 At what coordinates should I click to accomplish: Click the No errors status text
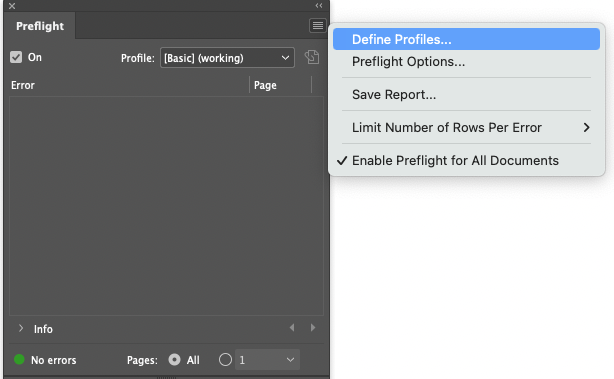pos(54,360)
